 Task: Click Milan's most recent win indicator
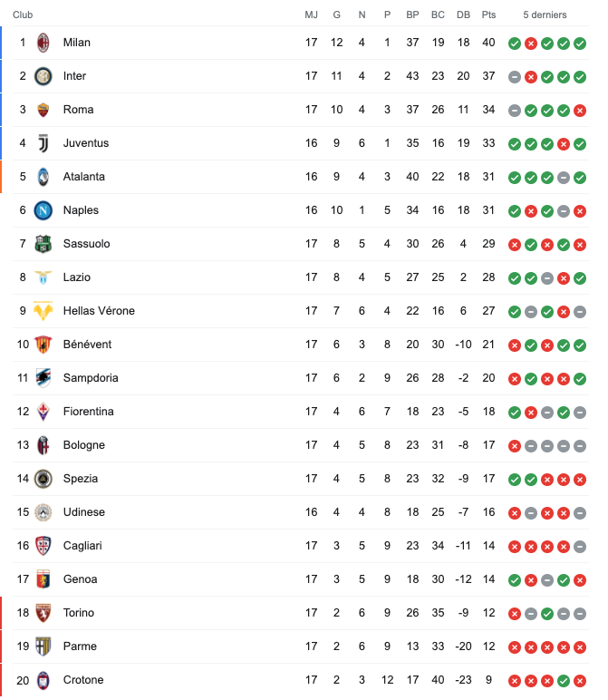(x=580, y=44)
